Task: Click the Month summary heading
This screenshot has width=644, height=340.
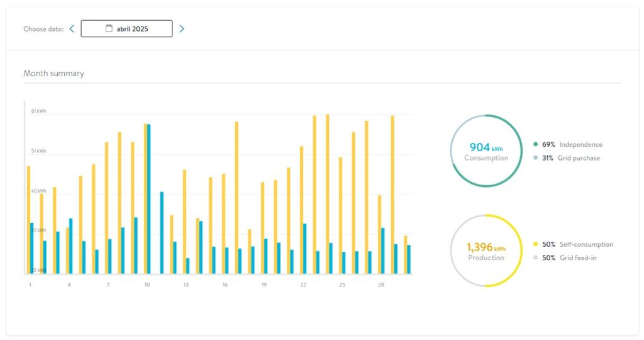Action: (x=53, y=74)
